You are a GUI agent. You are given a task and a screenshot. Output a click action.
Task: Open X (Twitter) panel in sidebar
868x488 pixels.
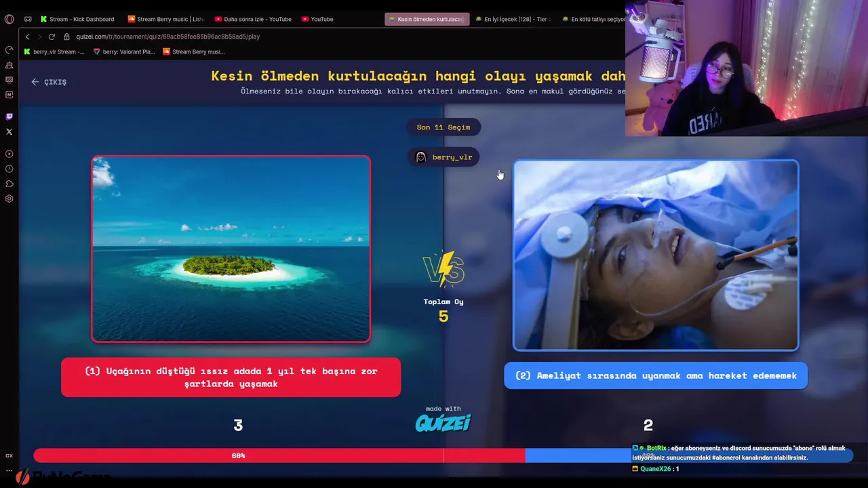coord(9,131)
